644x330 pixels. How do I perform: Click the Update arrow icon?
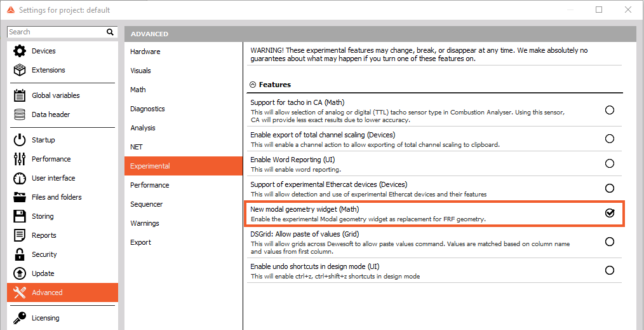pos(19,273)
